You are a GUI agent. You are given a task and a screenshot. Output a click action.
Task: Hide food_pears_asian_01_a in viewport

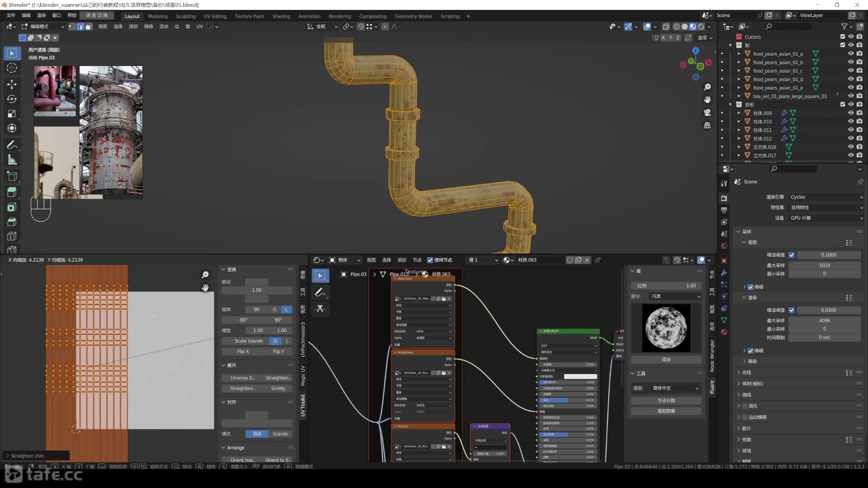pos(850,54)
